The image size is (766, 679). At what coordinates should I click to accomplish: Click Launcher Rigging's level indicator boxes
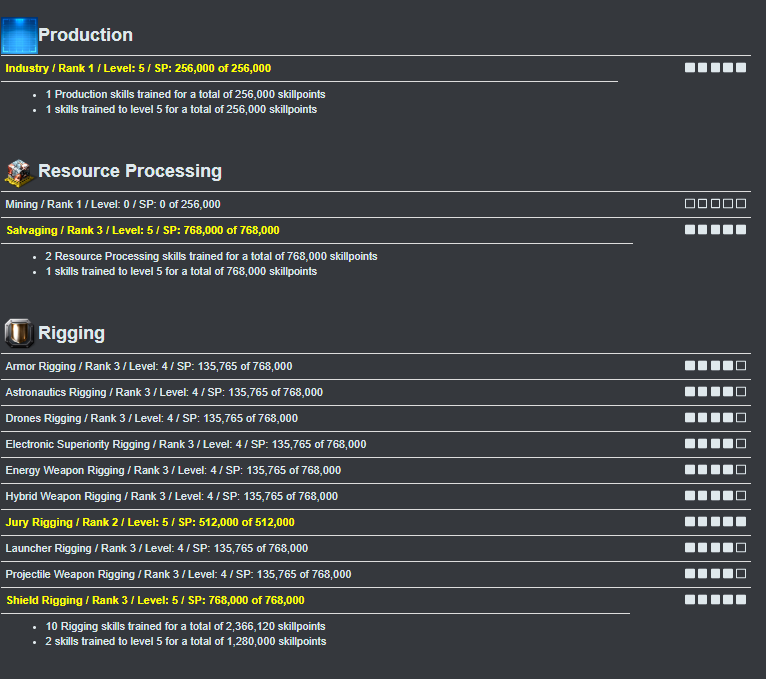pos(715,548)
